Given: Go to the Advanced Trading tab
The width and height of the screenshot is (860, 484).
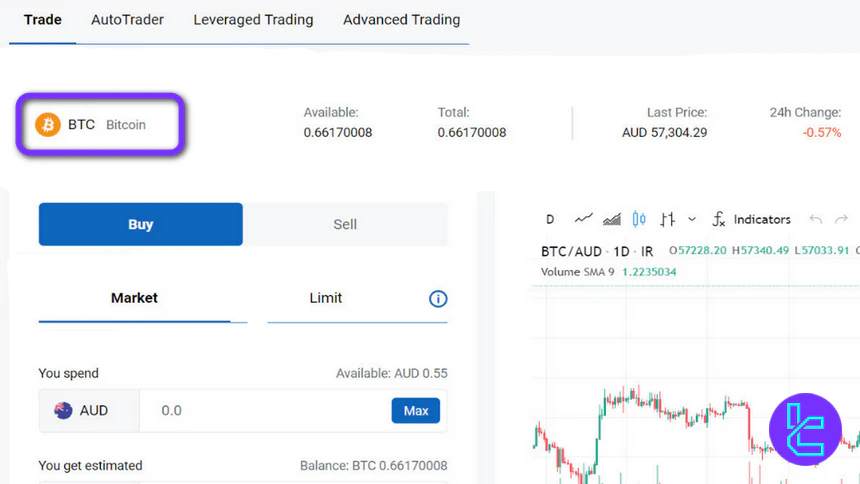Looking at the screenshot, I should (x=401, y=20).
